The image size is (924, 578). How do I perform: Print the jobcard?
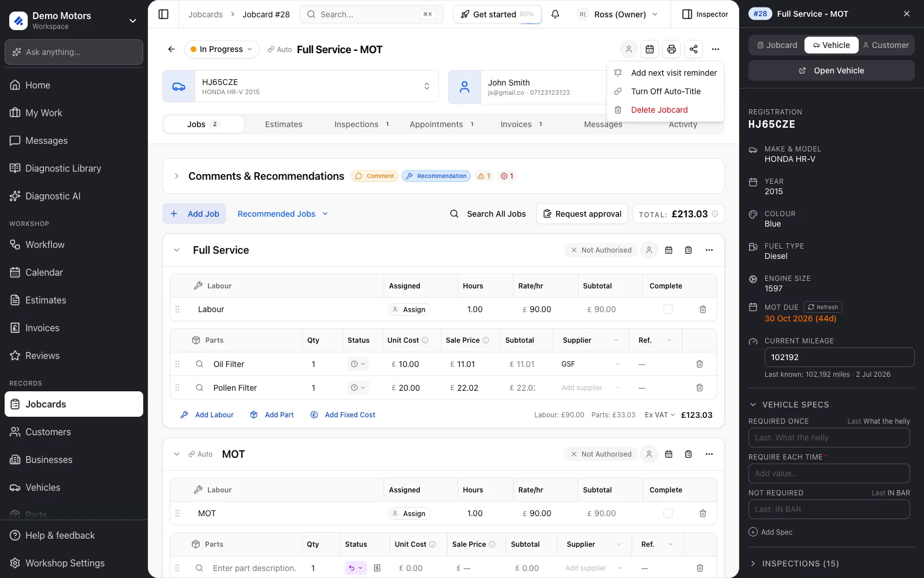coord(672,50)
